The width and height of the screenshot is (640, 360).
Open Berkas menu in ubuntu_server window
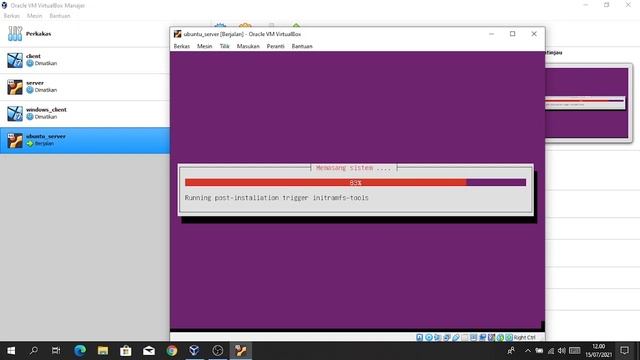coord(182,46)
